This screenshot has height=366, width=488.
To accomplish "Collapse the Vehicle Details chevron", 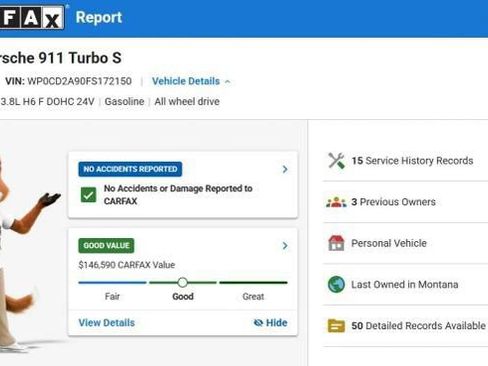I will tap(228, 82).
